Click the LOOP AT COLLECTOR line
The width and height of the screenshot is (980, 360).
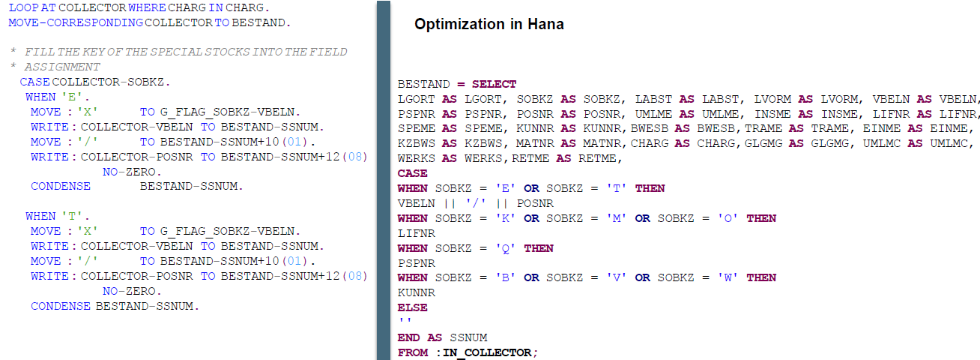tap(140, 7)
